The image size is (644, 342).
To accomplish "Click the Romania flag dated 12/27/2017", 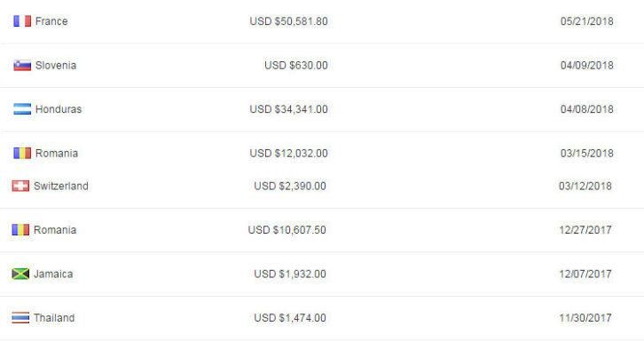I will pos(20,230).
